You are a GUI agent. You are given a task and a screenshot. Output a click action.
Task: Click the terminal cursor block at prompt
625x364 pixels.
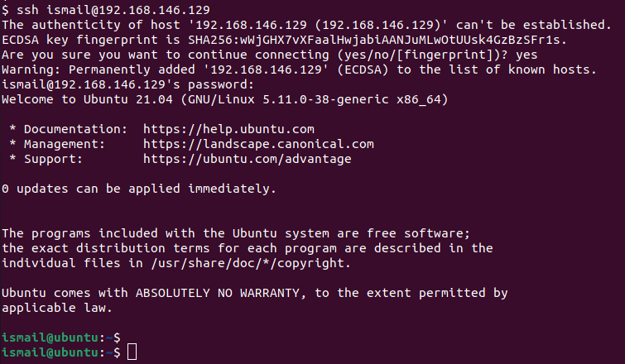[x=132, y=352]
